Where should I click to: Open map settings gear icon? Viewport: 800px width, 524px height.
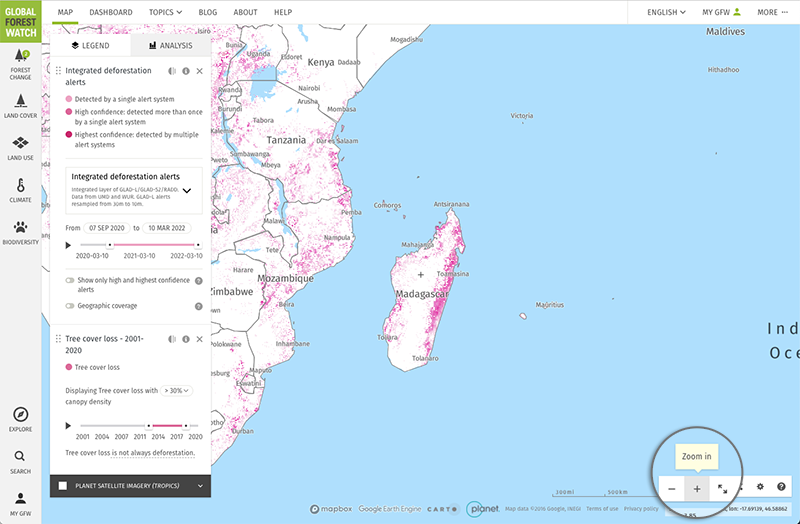coord(760,487)
